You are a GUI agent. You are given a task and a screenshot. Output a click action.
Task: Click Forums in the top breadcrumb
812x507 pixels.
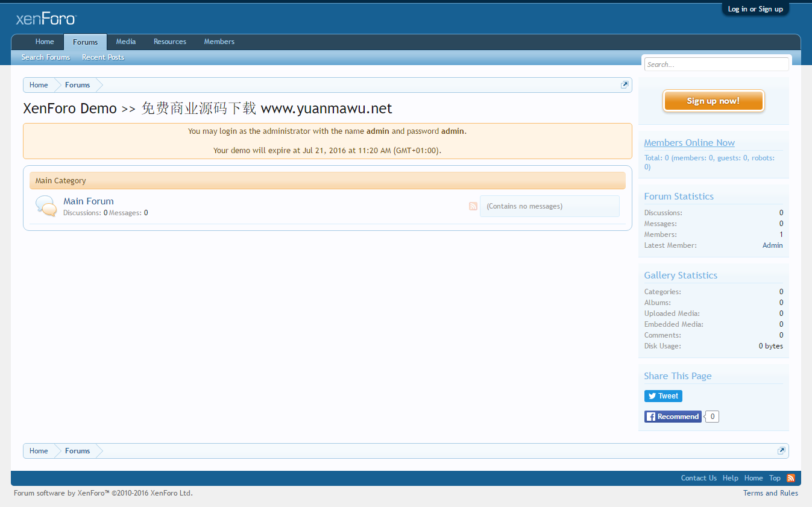point(78,85)
